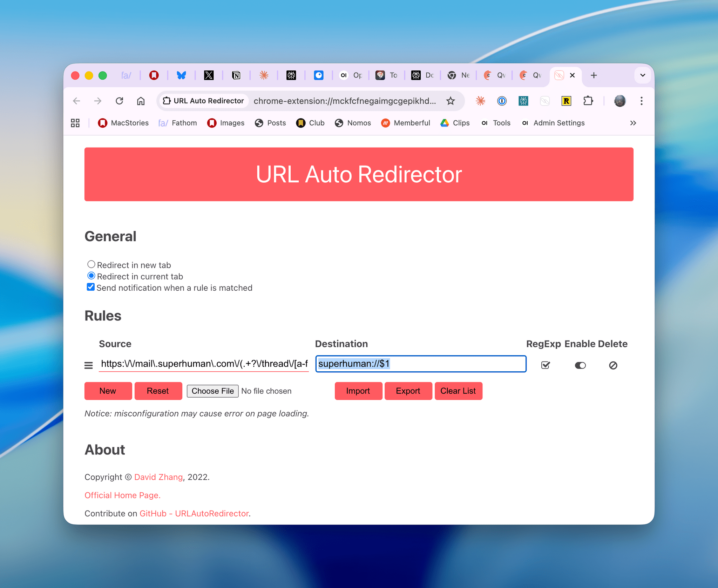Click the Export button
718x588 pixels.
[408, 391]
